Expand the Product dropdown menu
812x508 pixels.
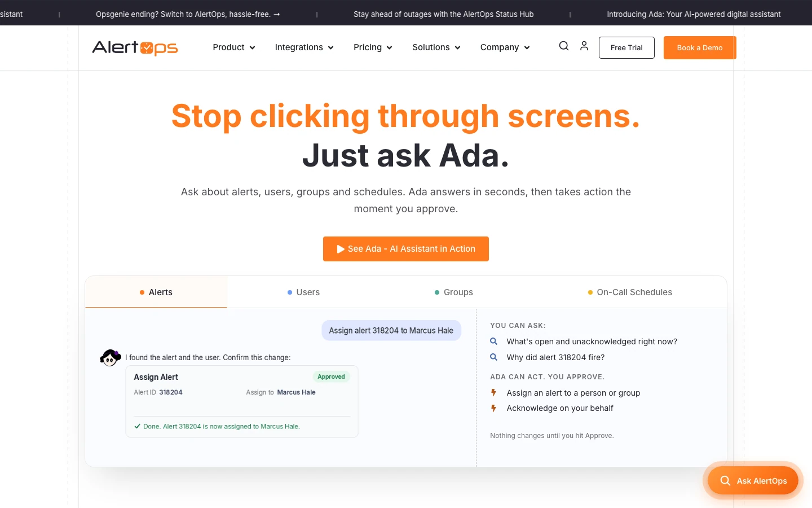pos(233,47)
